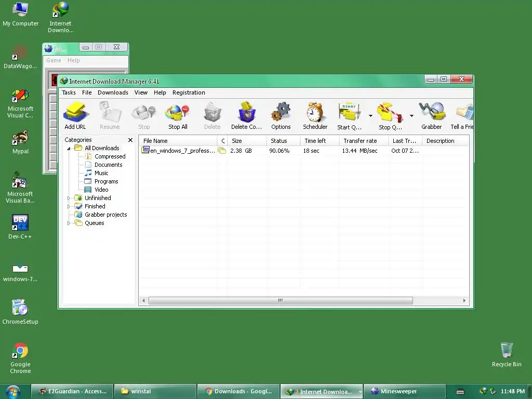Switch to Minesweeper taskbar button
The image size is (532, 399).
pos(404,392)
